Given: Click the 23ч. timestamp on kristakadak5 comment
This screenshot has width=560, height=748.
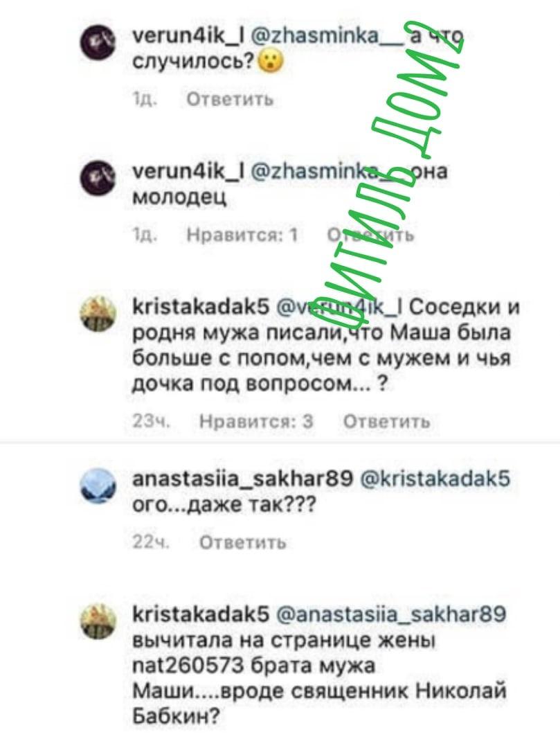Looking at the screenshot, I should (151, 422).
